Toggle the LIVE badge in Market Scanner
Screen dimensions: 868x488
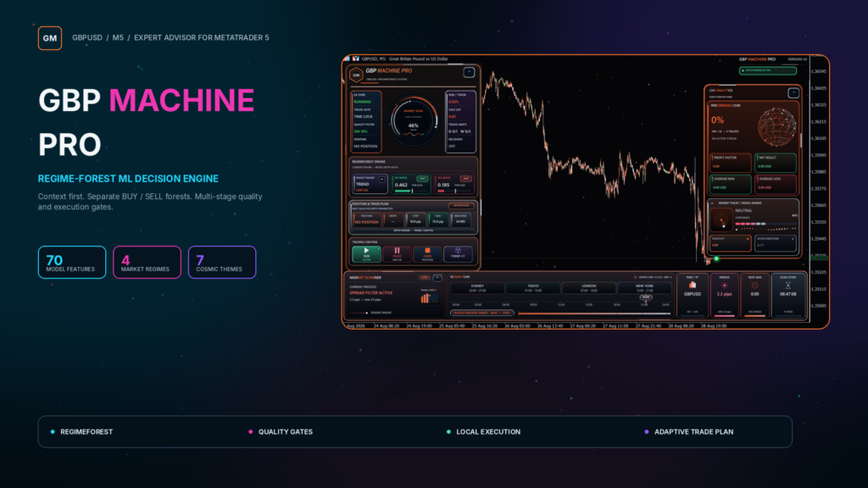(x=426, y=277)
